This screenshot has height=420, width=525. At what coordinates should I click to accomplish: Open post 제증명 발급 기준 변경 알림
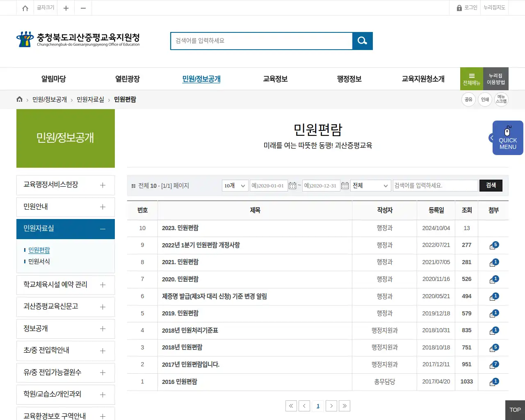point(215,296)
